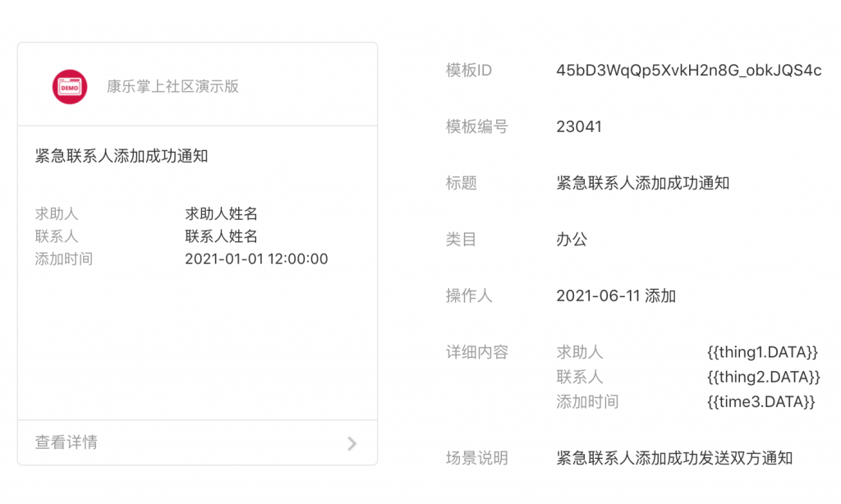Click the template number 23041
The width and height of the screenshot is (841, 504).
pos(579,126)
